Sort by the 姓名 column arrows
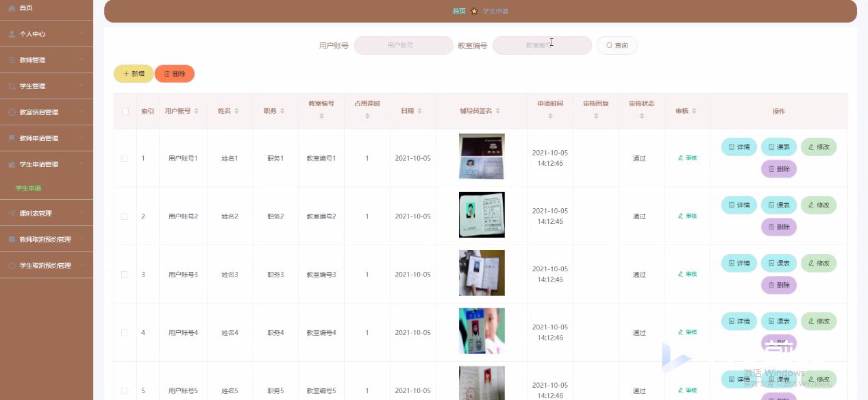 coord(238,111)
